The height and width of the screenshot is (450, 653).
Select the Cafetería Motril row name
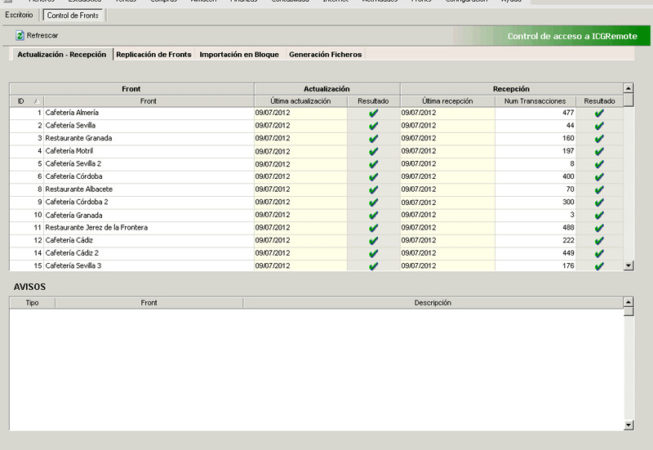pos(69,151)
